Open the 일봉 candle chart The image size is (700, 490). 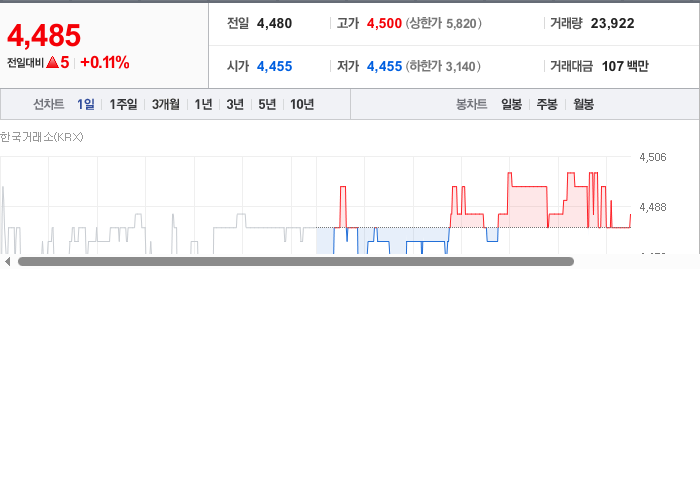point(512,104)
